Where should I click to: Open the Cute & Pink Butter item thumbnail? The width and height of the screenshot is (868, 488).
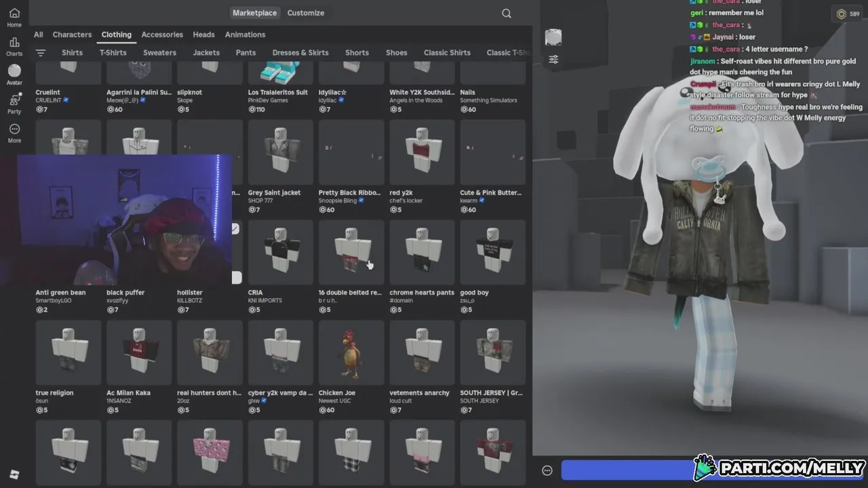[x=493, y=152]
